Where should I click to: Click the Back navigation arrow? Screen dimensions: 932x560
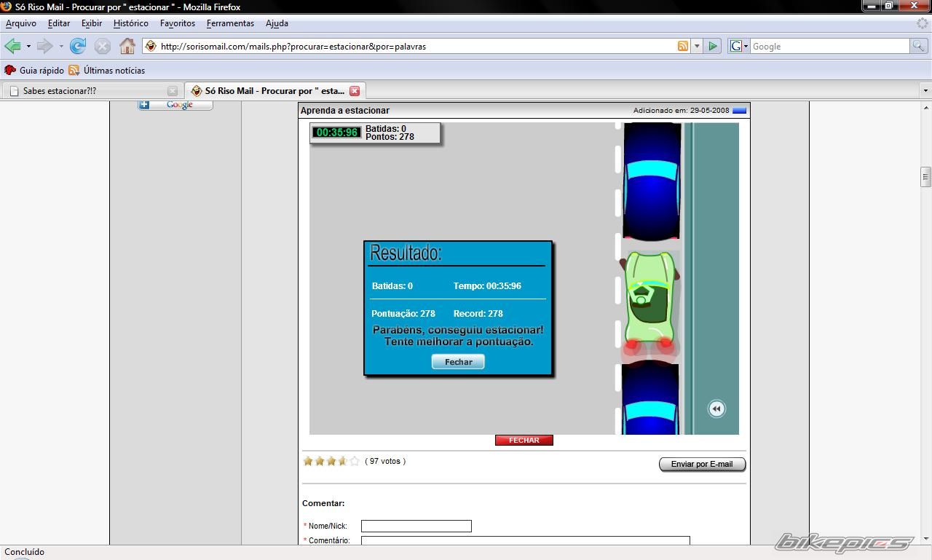[12, 47]
